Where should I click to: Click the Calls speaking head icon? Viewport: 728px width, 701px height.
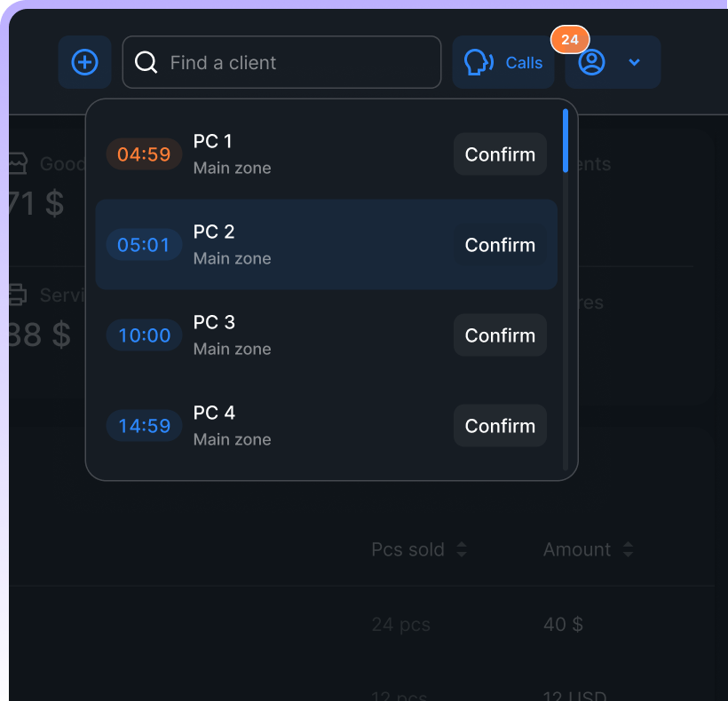click(x=479, y=62)
